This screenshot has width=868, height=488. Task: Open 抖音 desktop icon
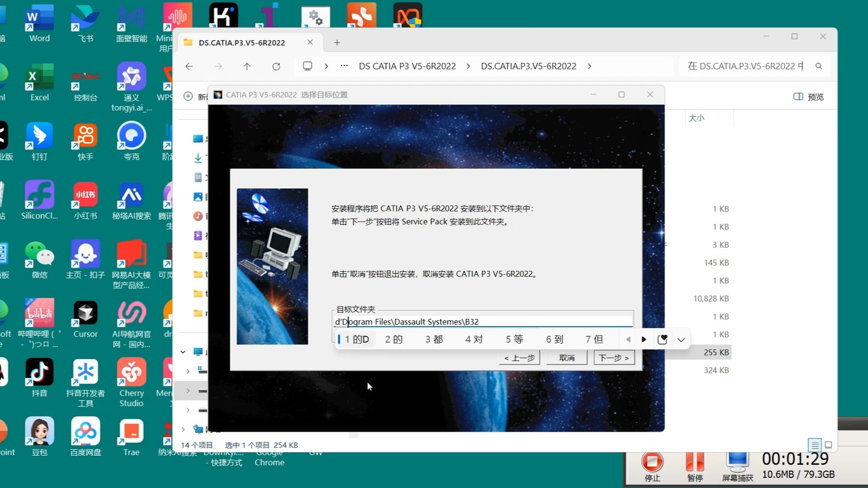click(40, 378)
